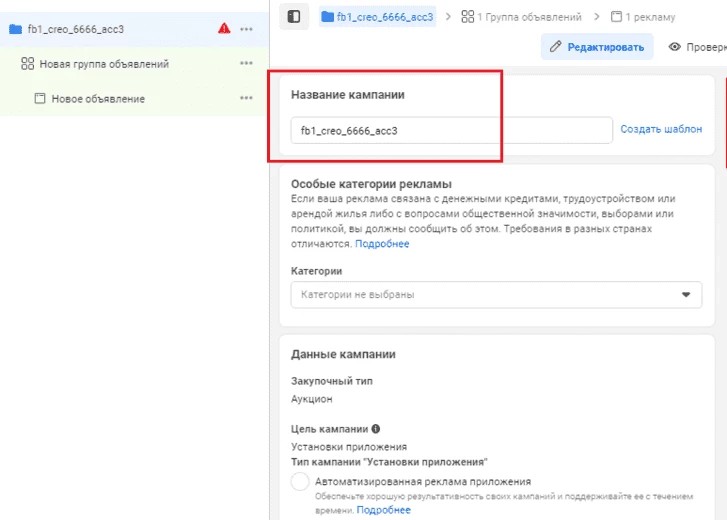Click the Название кампании heading
727x520 pixels.
(x=348, y=95)
